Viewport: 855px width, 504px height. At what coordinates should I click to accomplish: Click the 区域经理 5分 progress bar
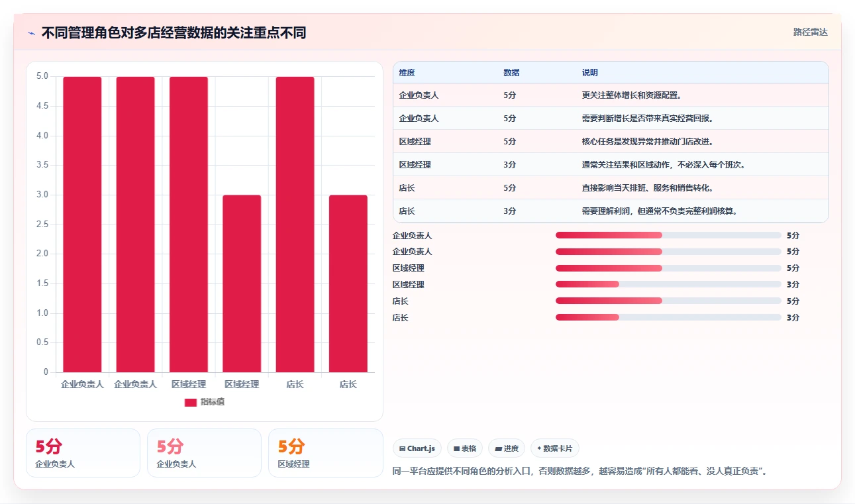tap(668, 268)
